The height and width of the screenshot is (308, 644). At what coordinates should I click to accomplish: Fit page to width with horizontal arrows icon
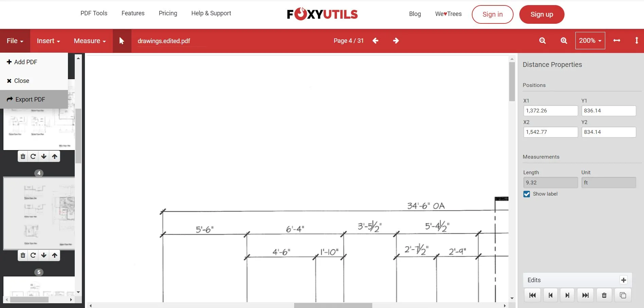point(617,40)
